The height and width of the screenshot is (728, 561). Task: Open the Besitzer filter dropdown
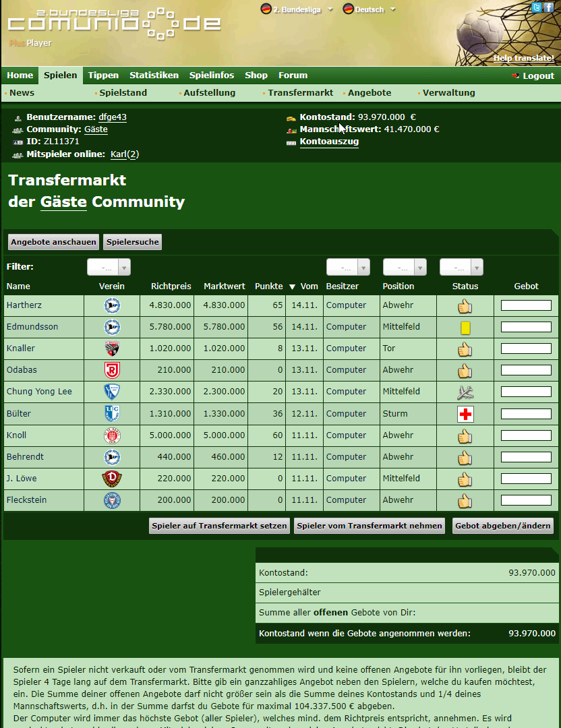[349, 268]
